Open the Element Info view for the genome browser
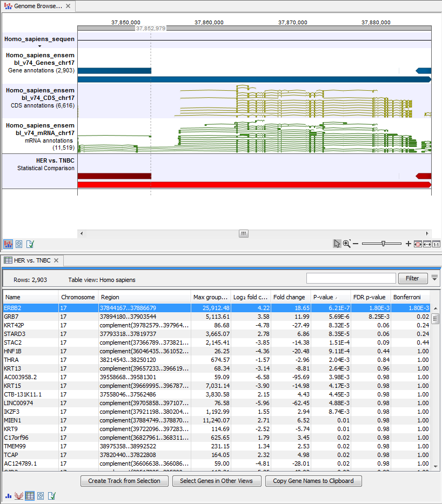The height and width of the screenshot is (504, 442). [x=30, y=244]
